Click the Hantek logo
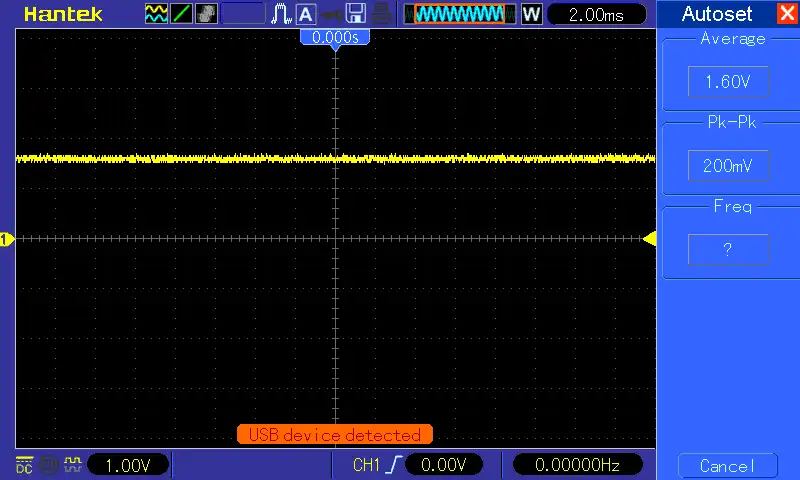800x480 pixels. (x=63, y=14)
